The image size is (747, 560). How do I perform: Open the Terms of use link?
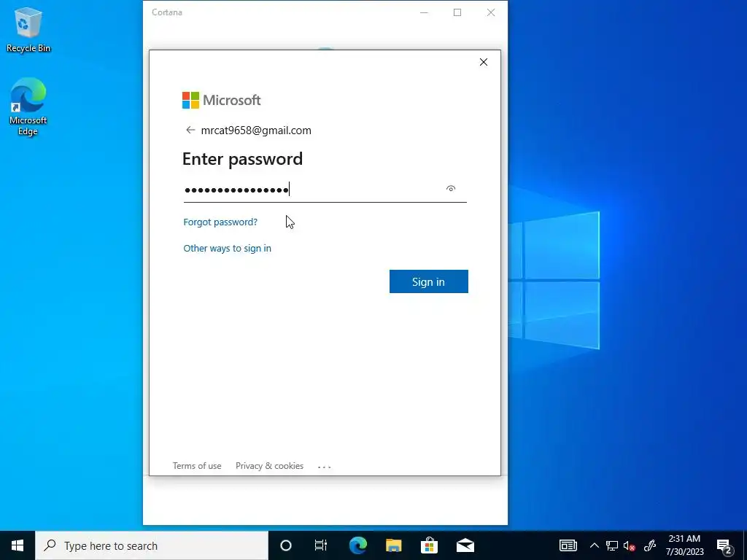click(197, 466)
